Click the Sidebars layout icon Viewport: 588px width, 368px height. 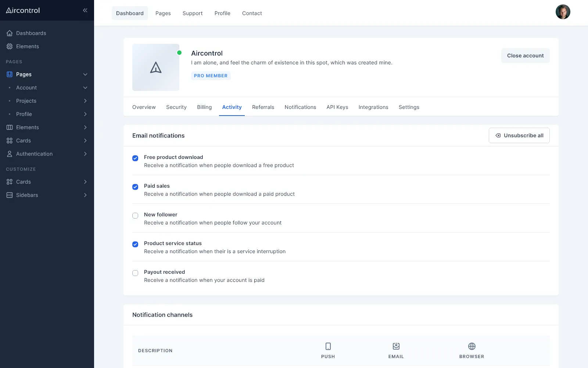click(10, 195)
